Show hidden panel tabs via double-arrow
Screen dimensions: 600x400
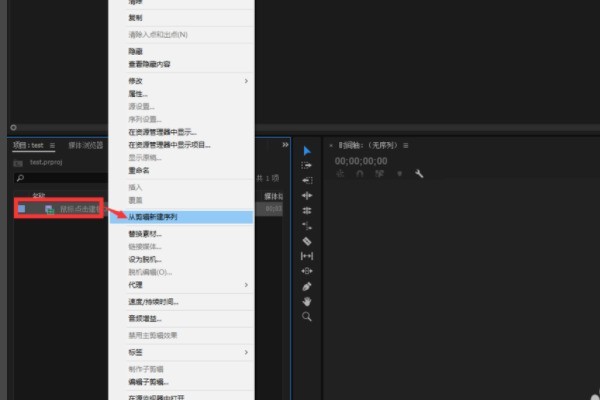point(285,146)
